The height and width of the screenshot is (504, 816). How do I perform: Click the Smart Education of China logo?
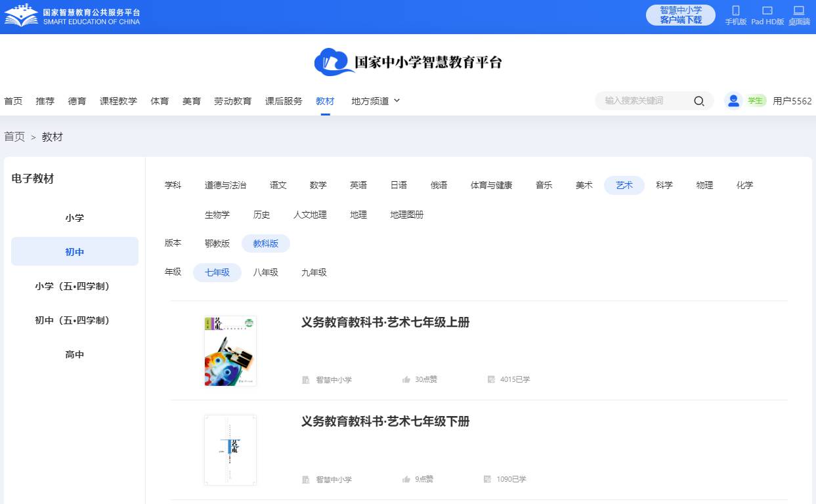[x=72, y=16]
